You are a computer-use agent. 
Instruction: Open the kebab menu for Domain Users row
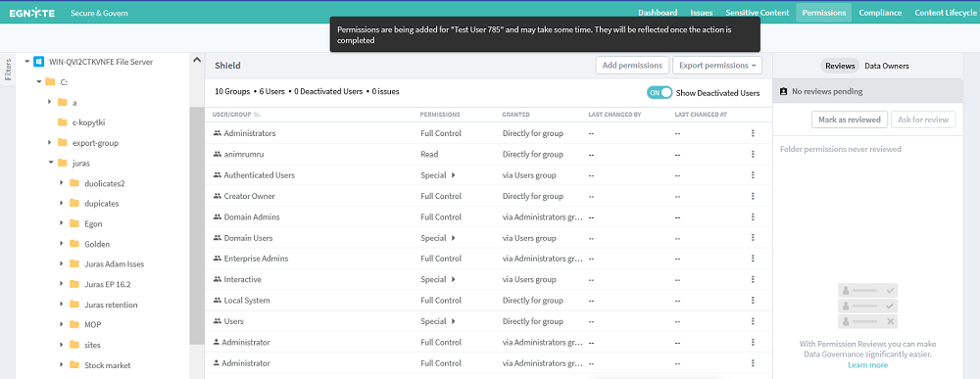753,238
